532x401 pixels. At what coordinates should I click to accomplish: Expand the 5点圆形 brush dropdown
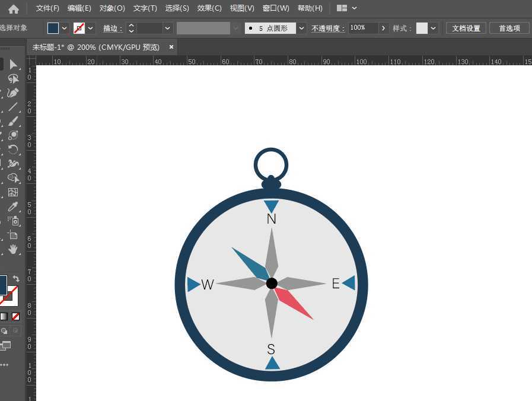(x=301, y=28)
